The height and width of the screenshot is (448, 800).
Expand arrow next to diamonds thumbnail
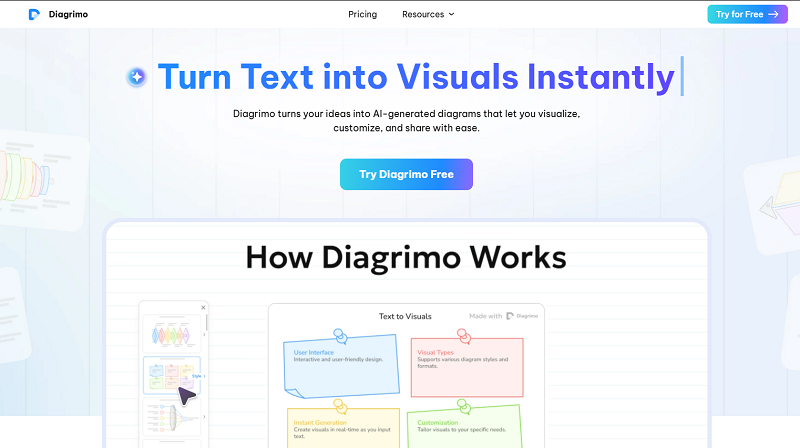(x=204, y=335)
